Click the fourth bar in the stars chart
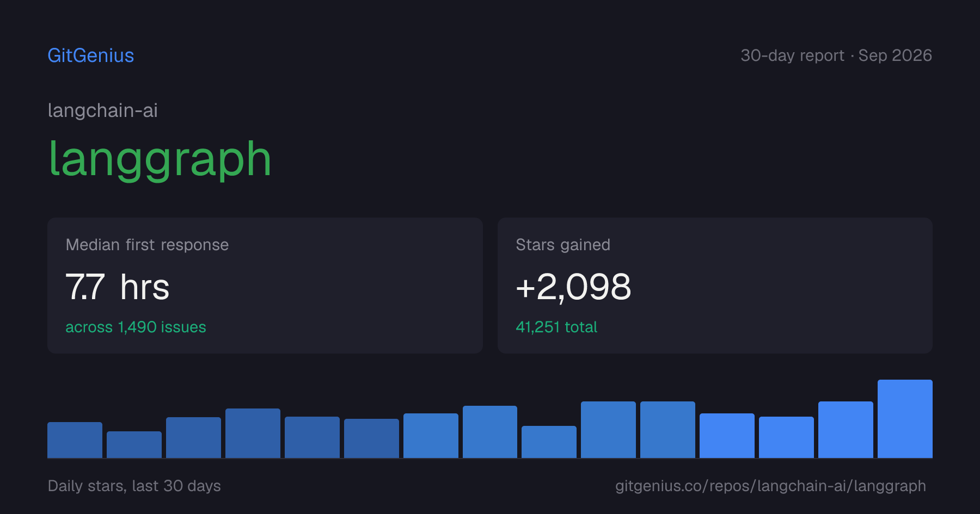The image size is (980, 514). [253, 433]
